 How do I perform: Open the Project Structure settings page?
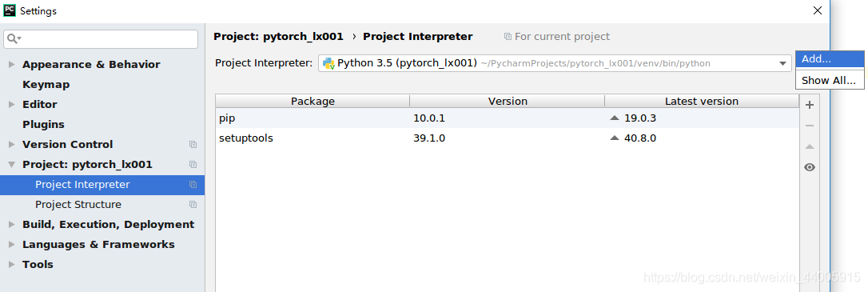[x=78, y=205]
